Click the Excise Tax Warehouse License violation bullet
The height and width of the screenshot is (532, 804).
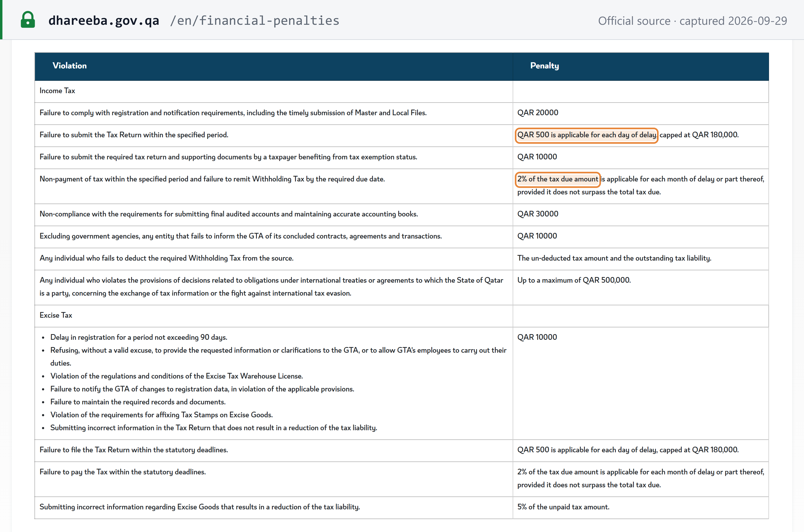point(177,376)
